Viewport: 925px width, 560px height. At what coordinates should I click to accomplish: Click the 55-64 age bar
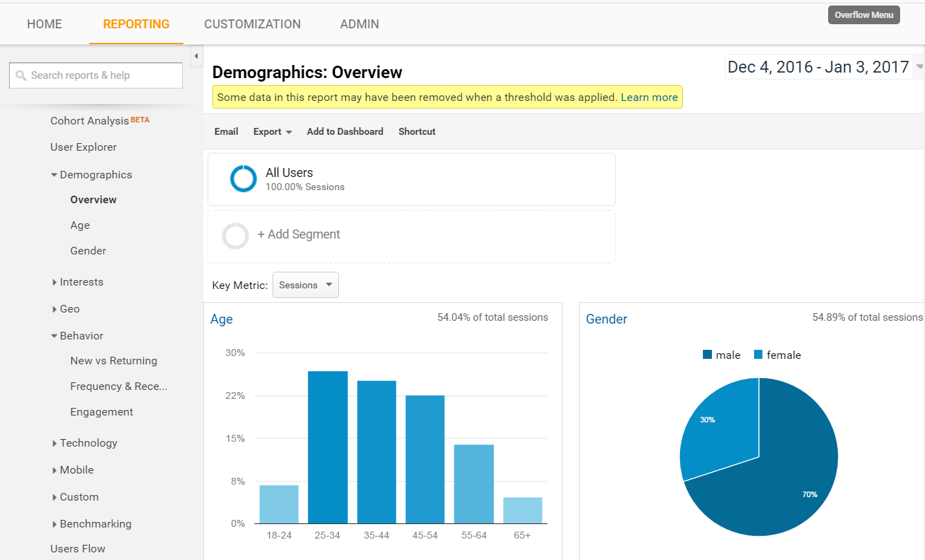[x=474, y=484]
